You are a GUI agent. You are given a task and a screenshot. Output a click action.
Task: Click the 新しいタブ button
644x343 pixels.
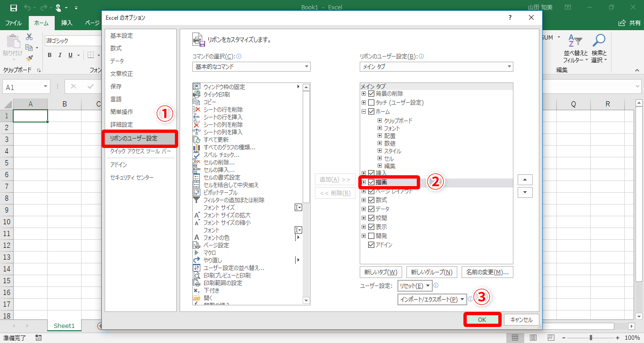(380, 272)
